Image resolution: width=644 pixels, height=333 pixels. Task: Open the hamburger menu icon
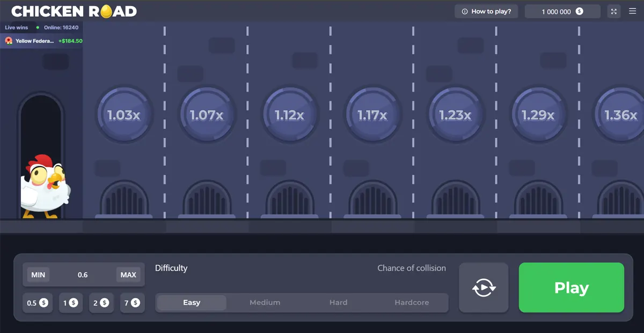point(632,11)
